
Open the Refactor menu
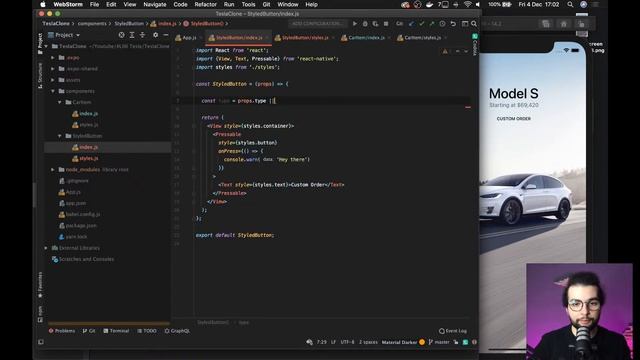click(x=205, y=4)
